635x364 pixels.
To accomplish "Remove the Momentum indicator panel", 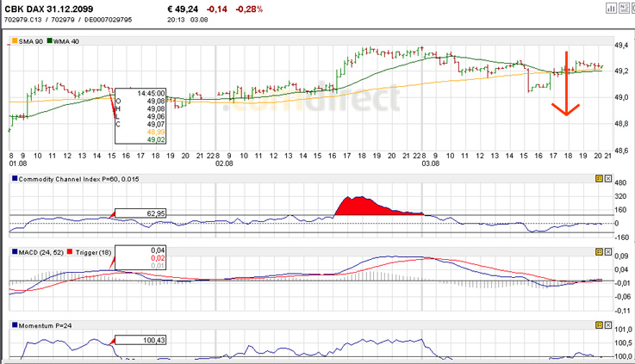I will (x=608, y=325).
